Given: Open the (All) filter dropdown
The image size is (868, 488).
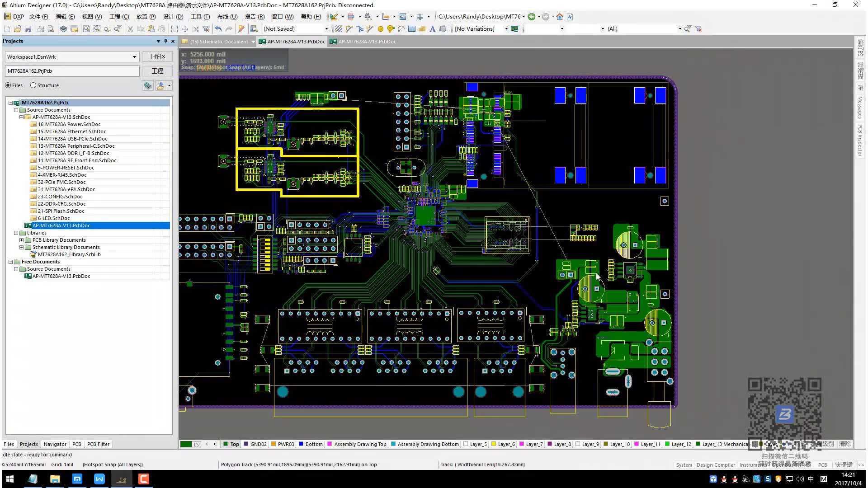Looking at the screenshot, I should [679, 29].
